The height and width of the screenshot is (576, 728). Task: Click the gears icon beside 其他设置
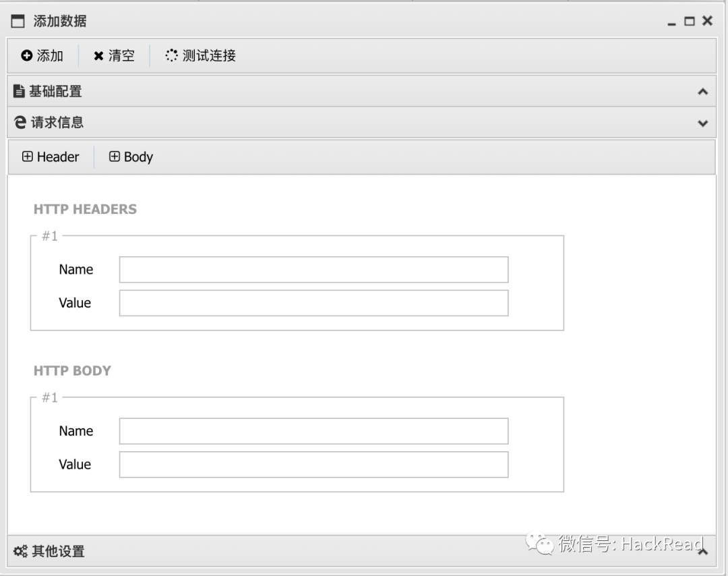(x=20, y=551)
